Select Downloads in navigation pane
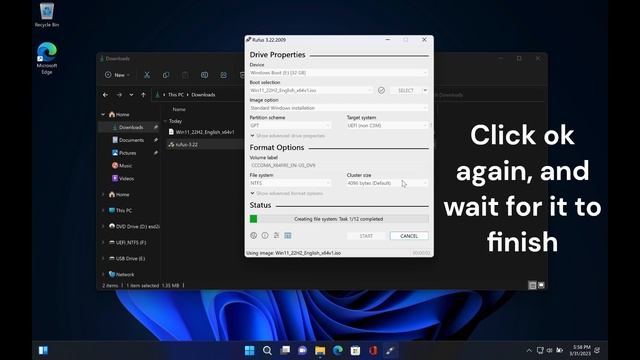 130,127
